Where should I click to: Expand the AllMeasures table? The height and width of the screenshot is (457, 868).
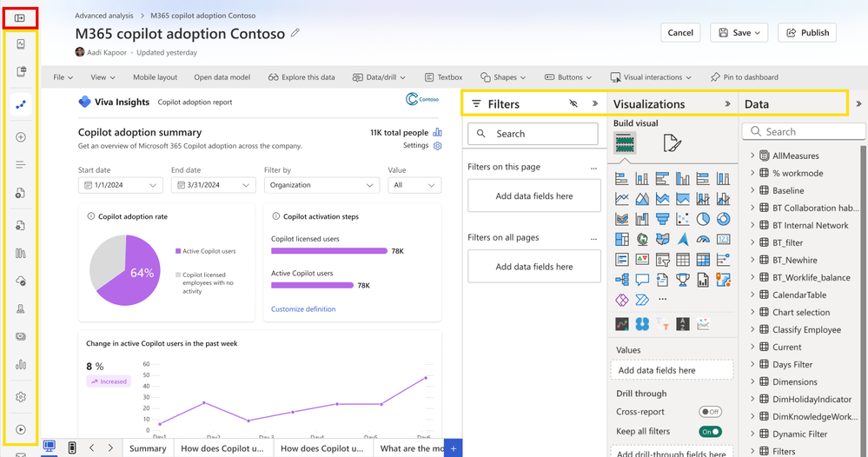tap(752, 156)
